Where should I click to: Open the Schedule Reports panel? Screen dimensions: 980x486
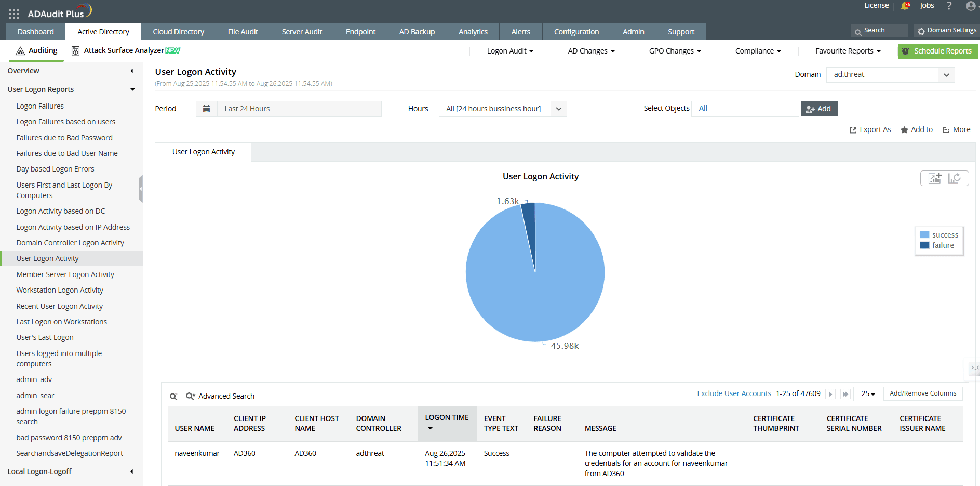(x=937, y=51)
